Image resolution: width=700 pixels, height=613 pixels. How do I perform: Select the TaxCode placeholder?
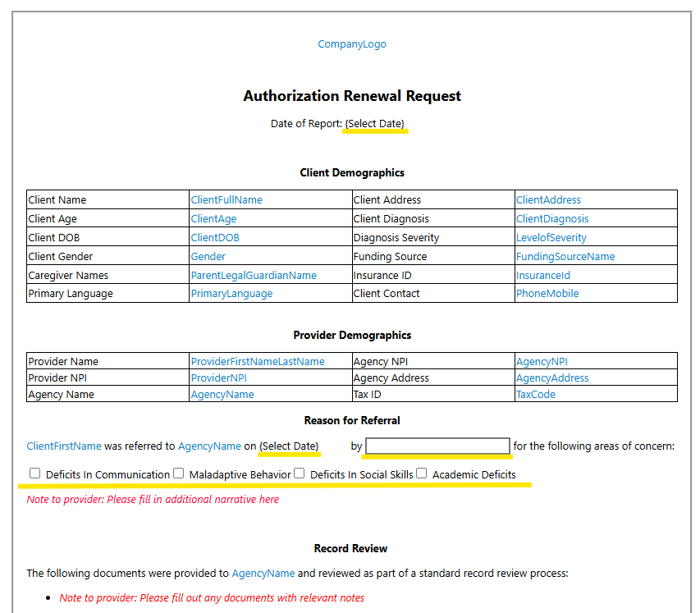pos(536,395)
